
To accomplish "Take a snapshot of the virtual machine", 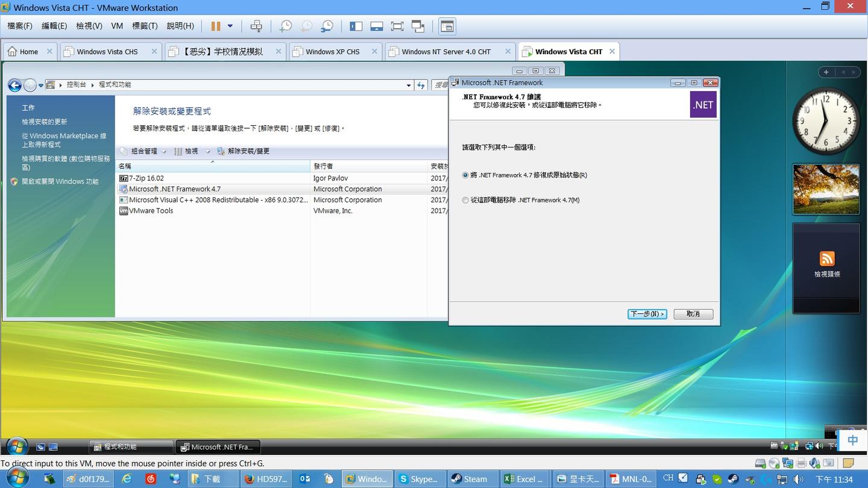I will 286,26.
